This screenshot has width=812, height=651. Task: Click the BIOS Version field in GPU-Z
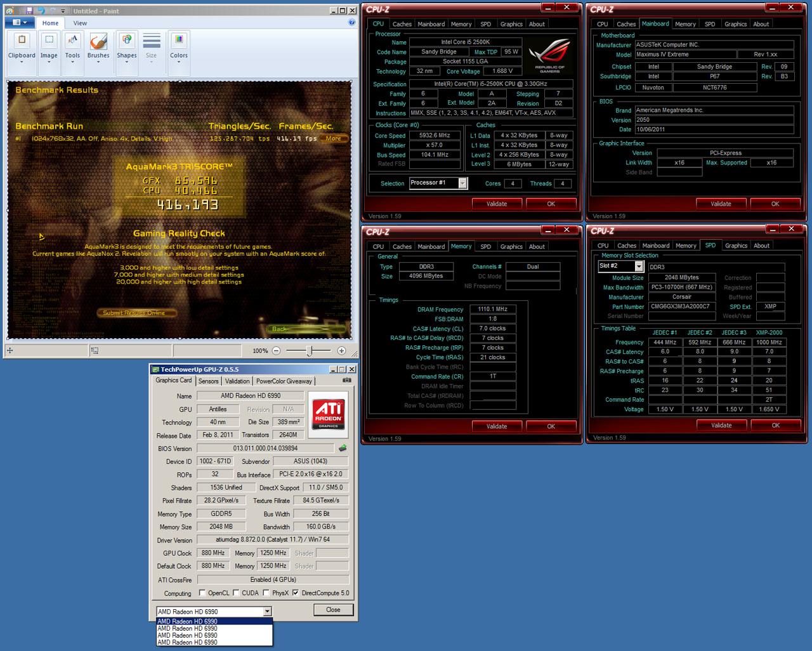[265, 448]
